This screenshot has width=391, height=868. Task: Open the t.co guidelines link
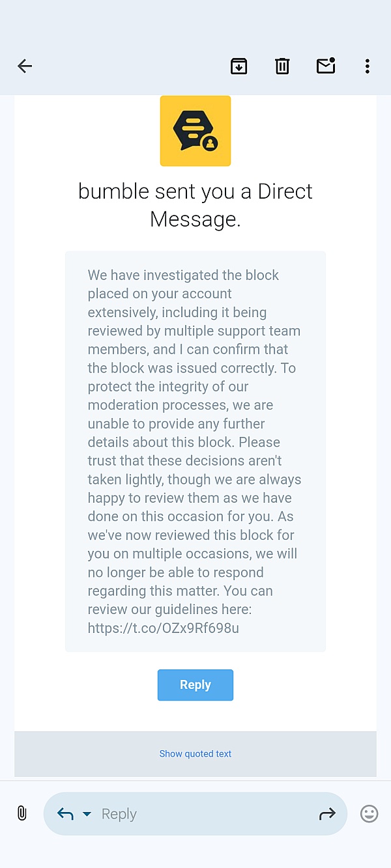[x=164, y=628]
